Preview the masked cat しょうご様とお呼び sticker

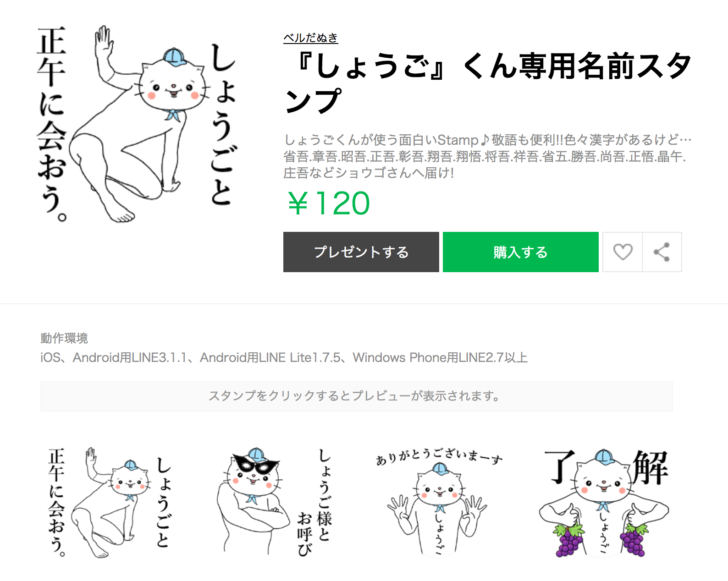[275, 503]
